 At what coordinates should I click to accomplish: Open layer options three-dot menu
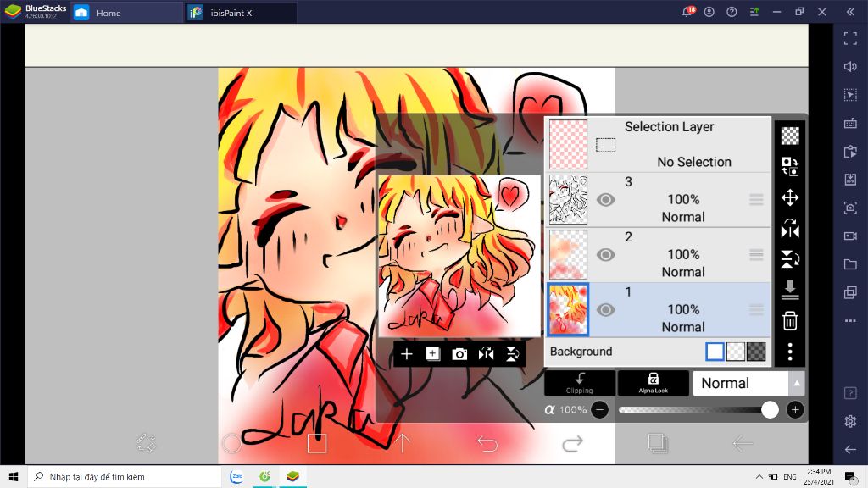(790, 352)
